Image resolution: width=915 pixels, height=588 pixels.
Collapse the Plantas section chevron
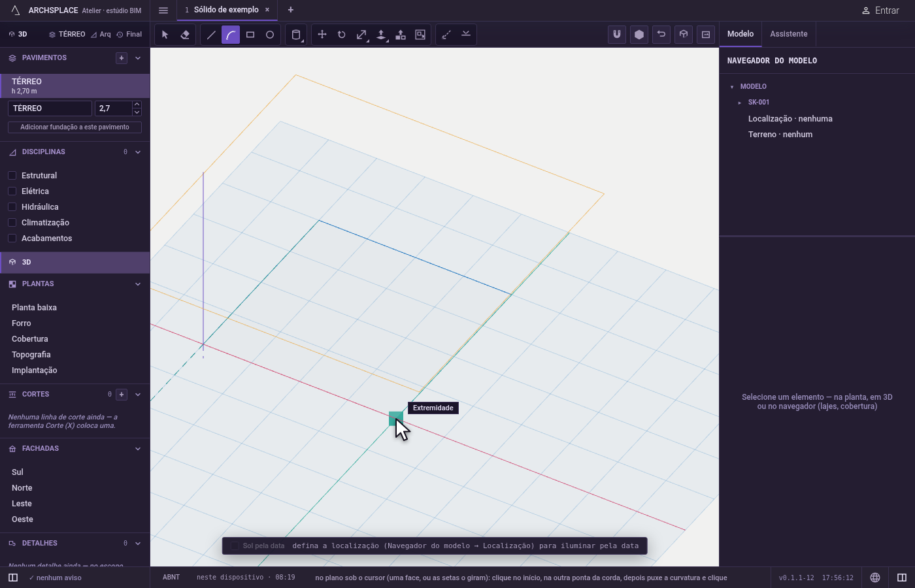(138, 284)
